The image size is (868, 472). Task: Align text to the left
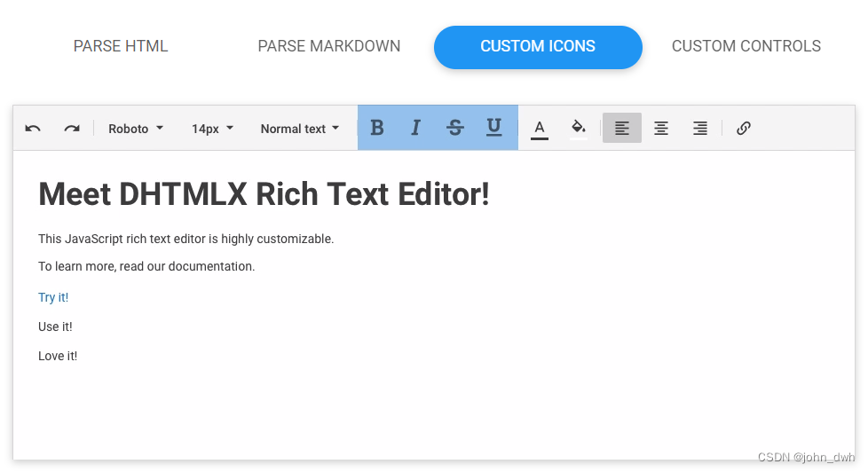click(x=622, y=128)
